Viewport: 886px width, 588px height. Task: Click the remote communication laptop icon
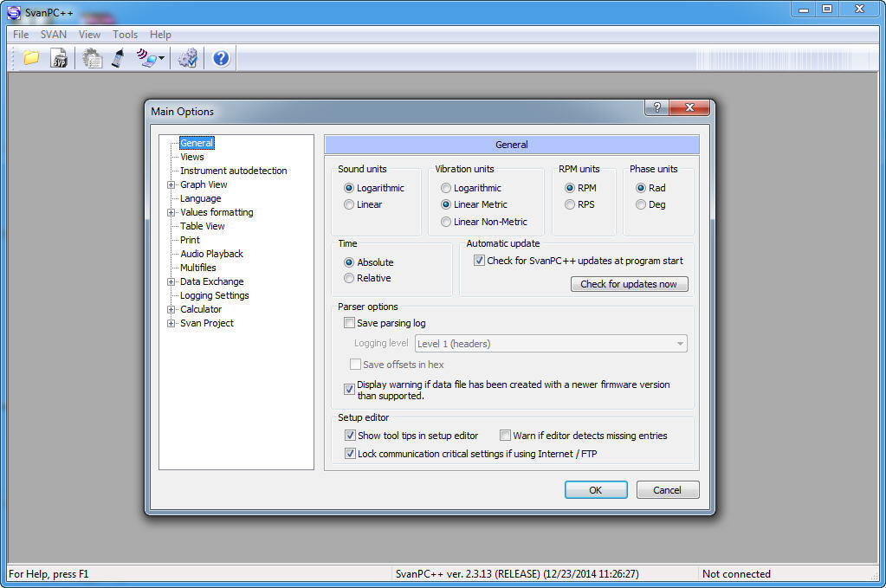[x=146, y=58]
